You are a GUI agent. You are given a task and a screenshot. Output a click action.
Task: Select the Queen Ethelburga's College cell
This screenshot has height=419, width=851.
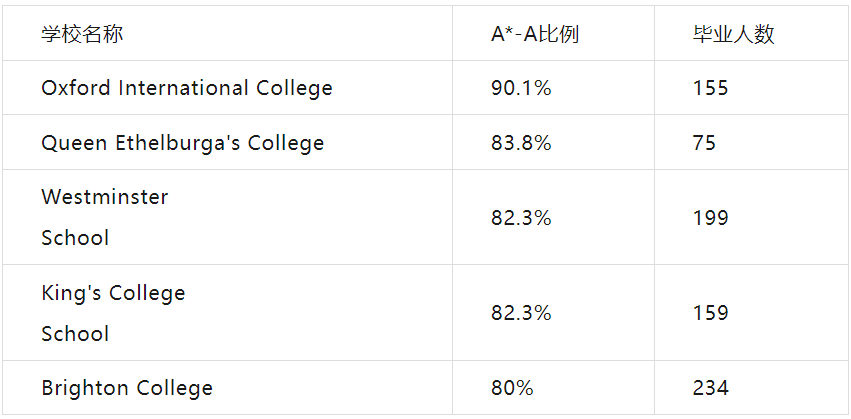[x=182, y=143]
